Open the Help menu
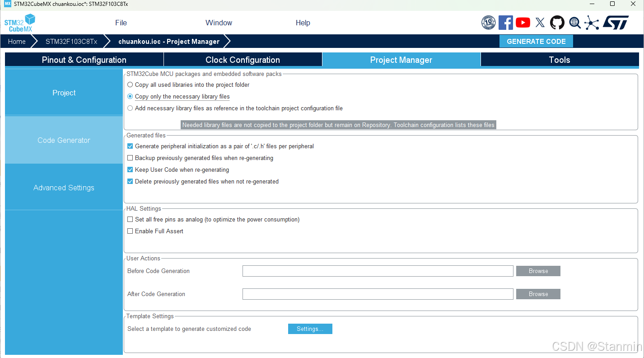This screenshot has width=644, height=358. point(303,23)
